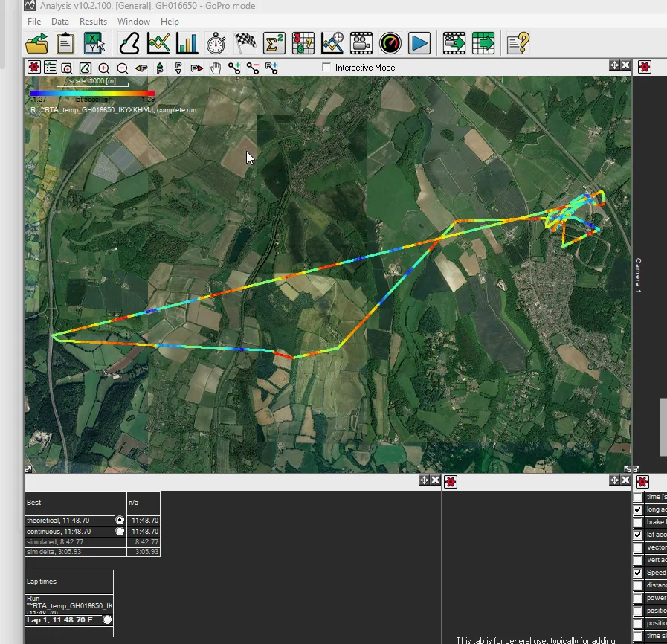The image size is (667, 644).
Task: Click the export video with arrow icon
Action: [454, 43]
